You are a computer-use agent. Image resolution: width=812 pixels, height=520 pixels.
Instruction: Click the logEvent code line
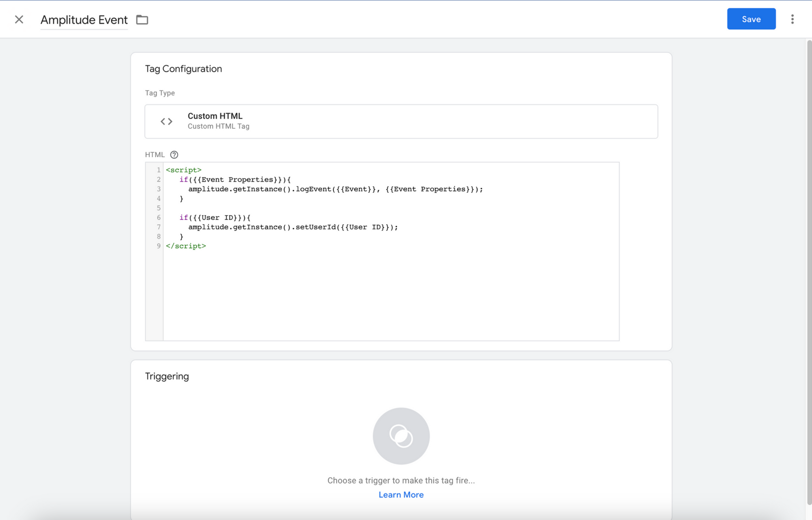[335, 189]
